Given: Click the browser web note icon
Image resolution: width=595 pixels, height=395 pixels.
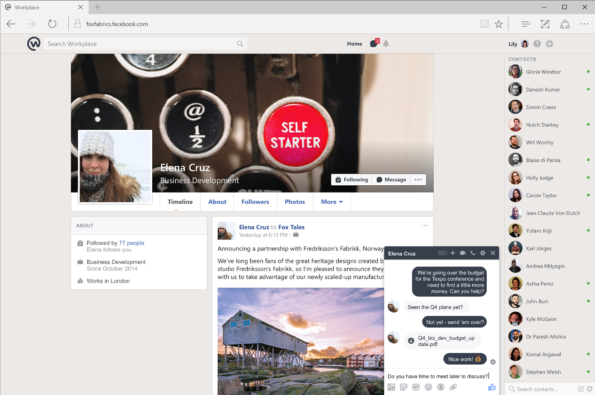Looking at the screenshot, I should click(x=545, y=24).
